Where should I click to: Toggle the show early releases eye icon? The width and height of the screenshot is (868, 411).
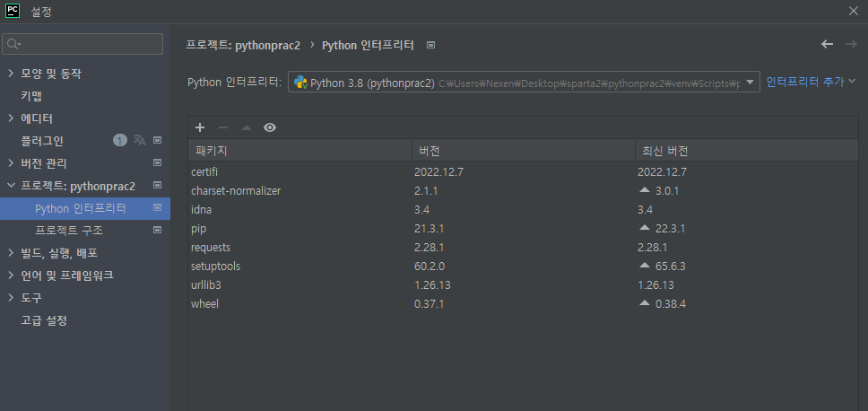pos(270,128)
